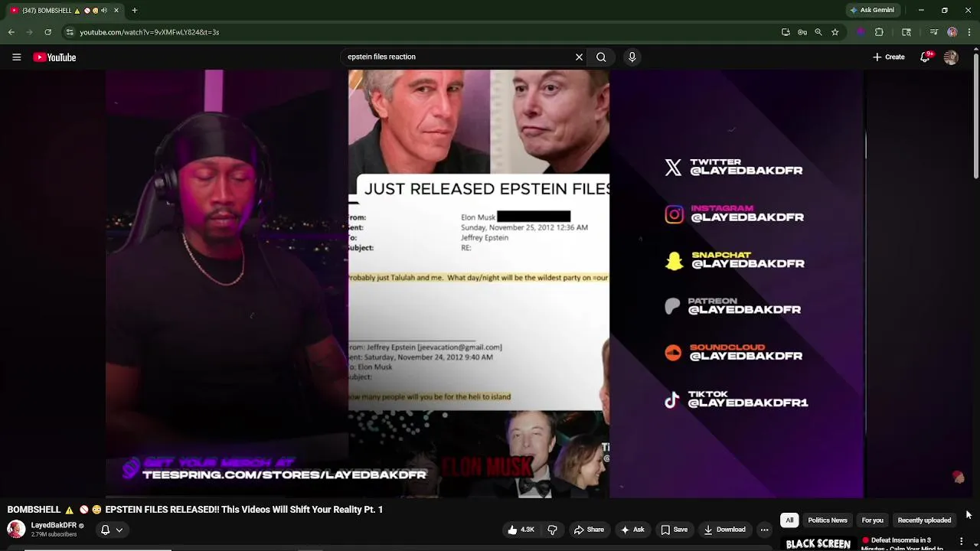Share the video

(589, 530)
